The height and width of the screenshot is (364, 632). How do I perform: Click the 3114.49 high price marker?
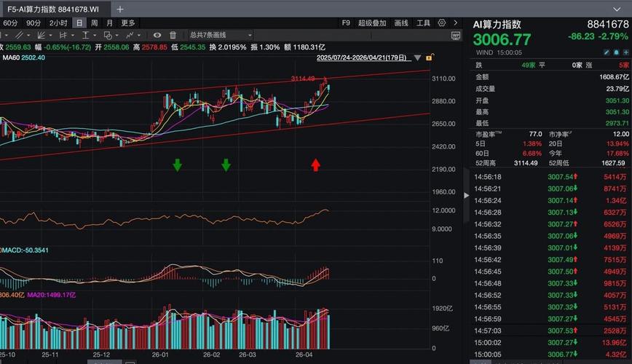point(303,79)
